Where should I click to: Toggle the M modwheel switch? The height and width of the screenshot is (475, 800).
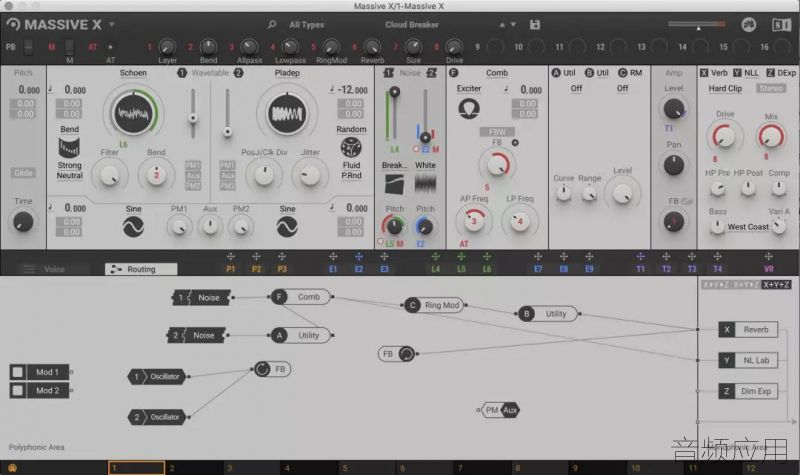[69, 47]
